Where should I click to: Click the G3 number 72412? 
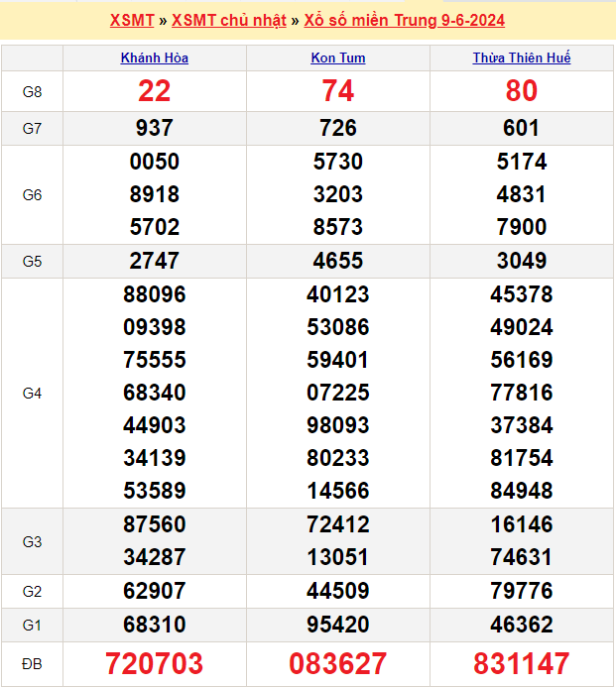coord(338,524)
